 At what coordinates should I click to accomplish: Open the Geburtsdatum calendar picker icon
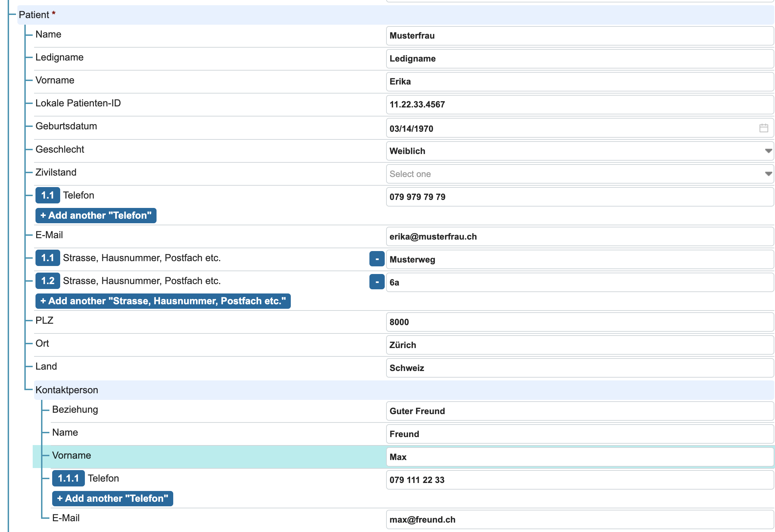(764, 128)
